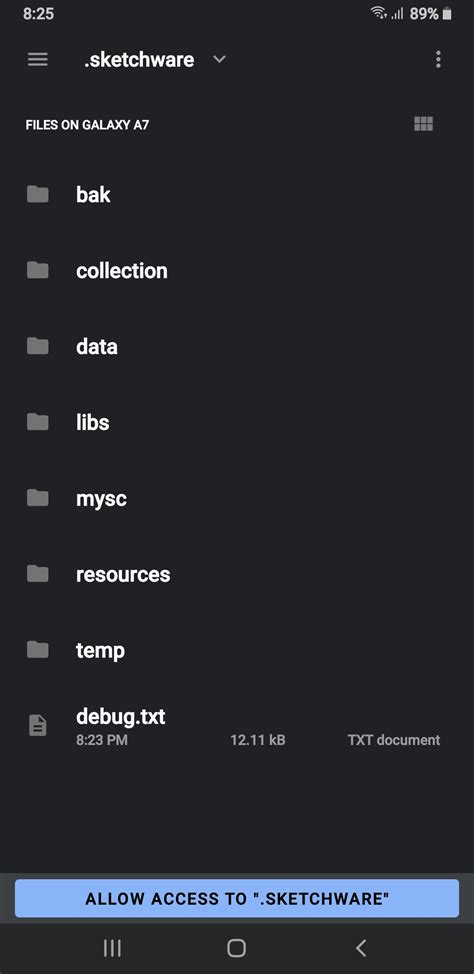Open the mysc folder
The image size is (474, 974).
click(237, 498)
